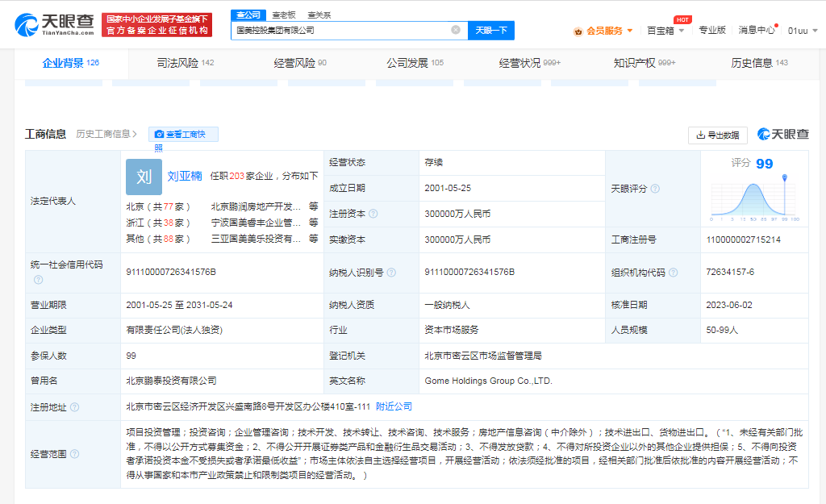Click the registration number 110000002715214
This screenshot has height=504, width=826.
click(743, 240)
